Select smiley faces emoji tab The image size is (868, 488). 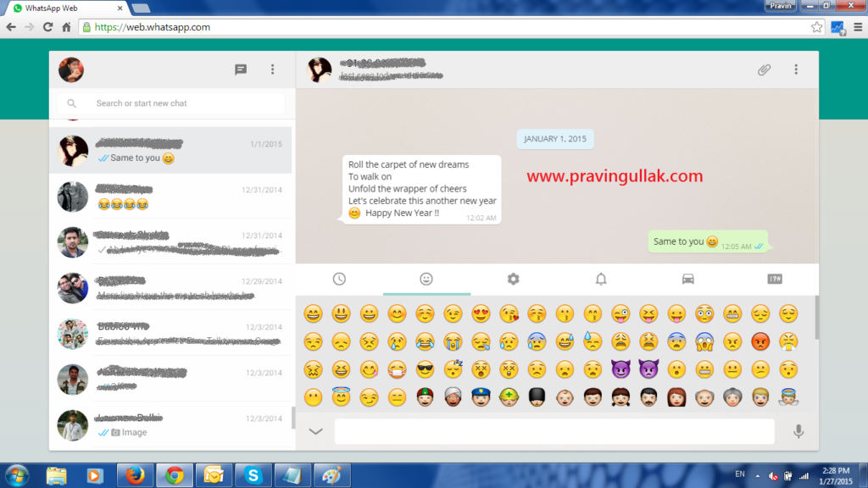click(x=426, y=279)
